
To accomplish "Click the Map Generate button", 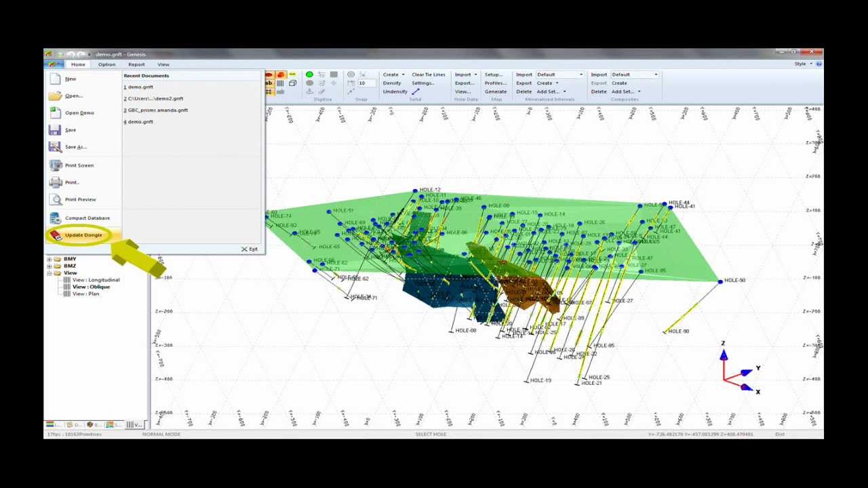I will click(x=496, y=91).
